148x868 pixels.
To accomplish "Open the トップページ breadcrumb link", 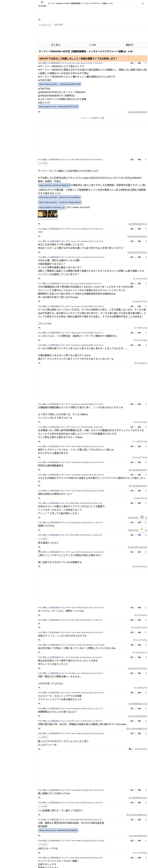I will click(x=44, y=25).
